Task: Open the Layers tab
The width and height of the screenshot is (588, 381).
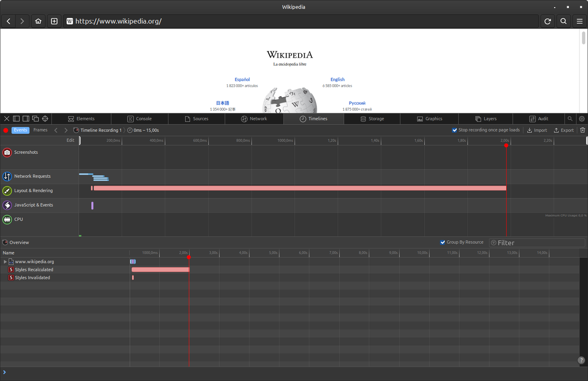Action: coord(486,119)
